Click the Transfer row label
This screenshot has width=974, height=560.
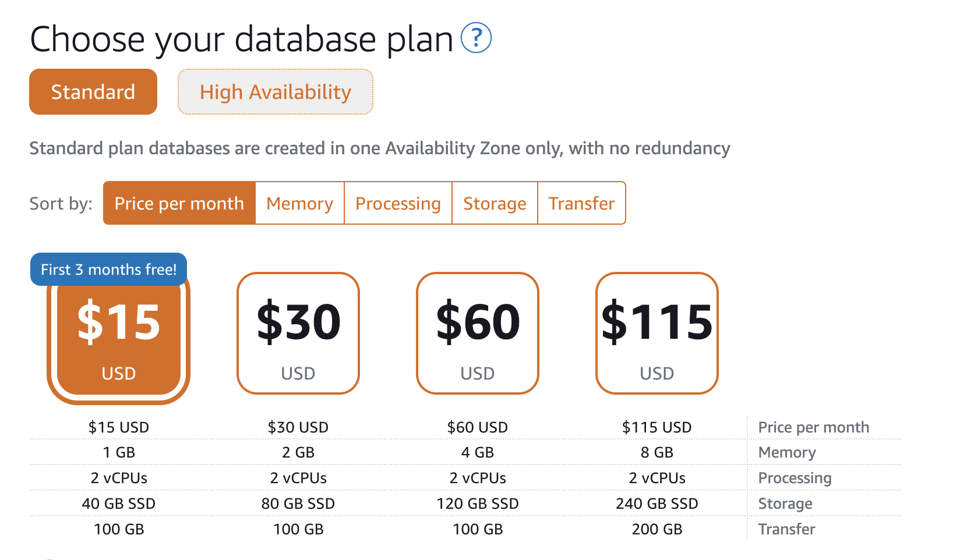[786, 529]
